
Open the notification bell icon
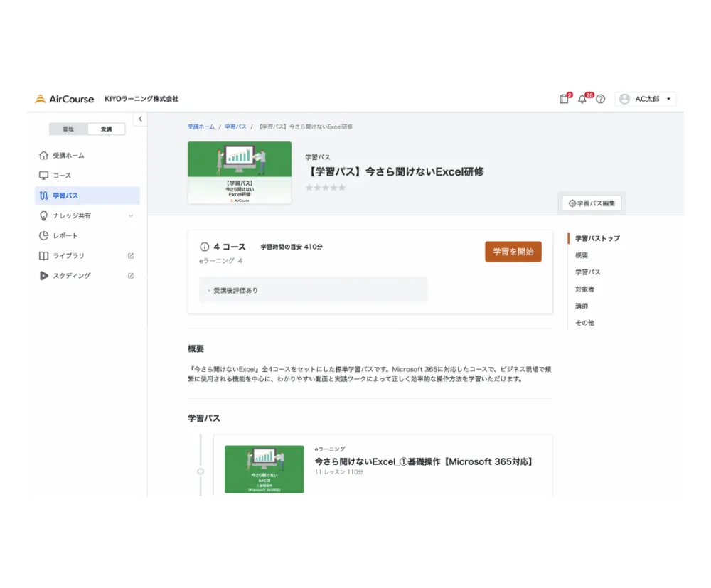(582, 99)
